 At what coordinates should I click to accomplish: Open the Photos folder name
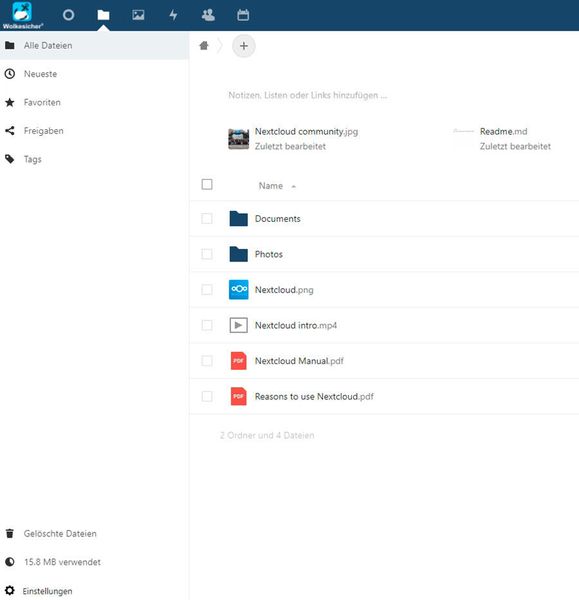269,254
